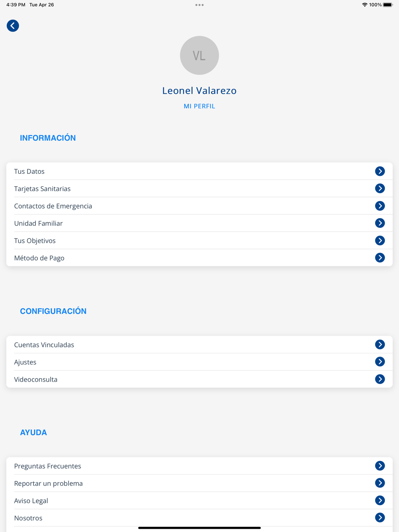399x532 pixels.
Task: Expand the Nosotros row with its chevron
Action: tap(380, 518)
